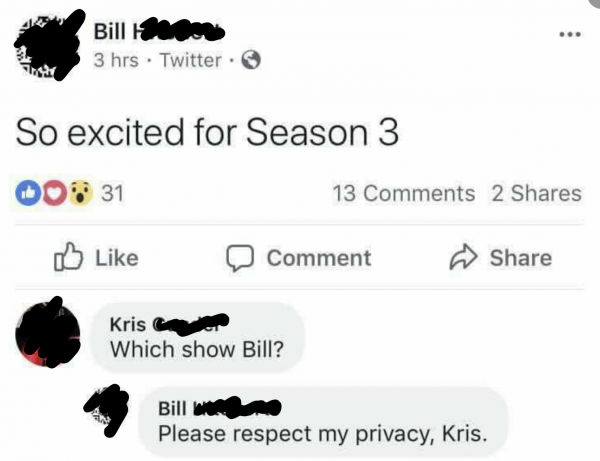The image size is (600, 461).
Task: Click the Like button label
Action: pos(117,258)
